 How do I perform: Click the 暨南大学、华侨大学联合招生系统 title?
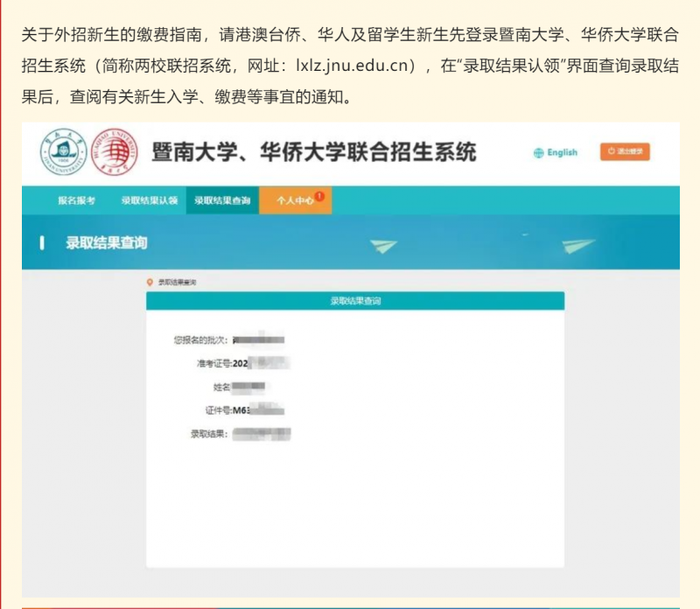314,152
